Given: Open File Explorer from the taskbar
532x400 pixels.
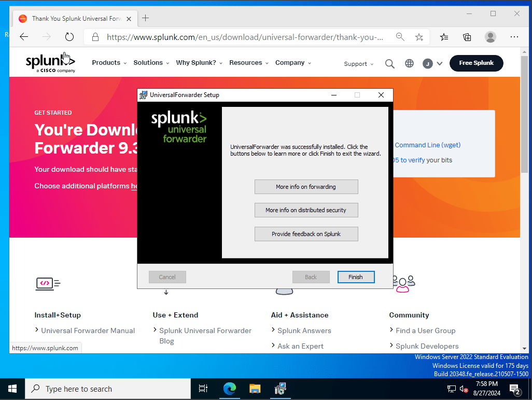Looking at the screenshot, I should click(255, 389).
